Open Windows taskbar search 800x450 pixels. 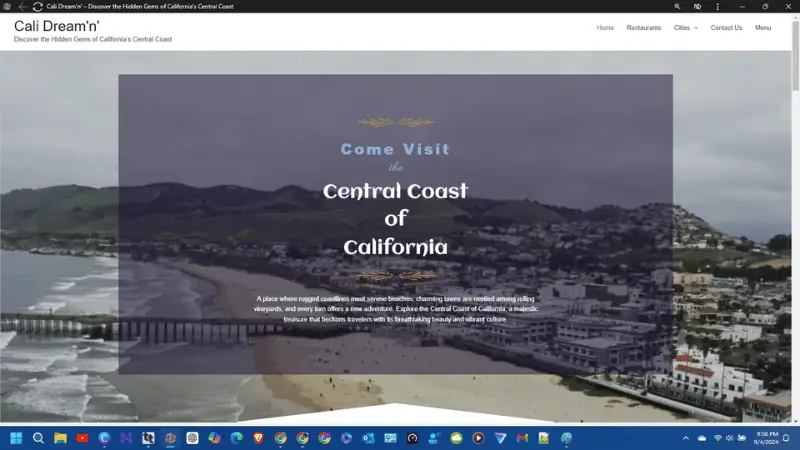(38, 438)
